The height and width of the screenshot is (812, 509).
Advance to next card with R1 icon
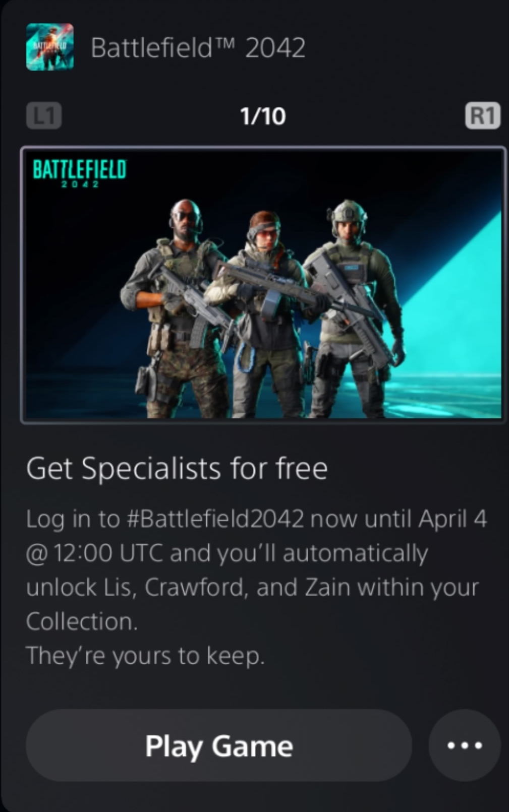[483, 116]
